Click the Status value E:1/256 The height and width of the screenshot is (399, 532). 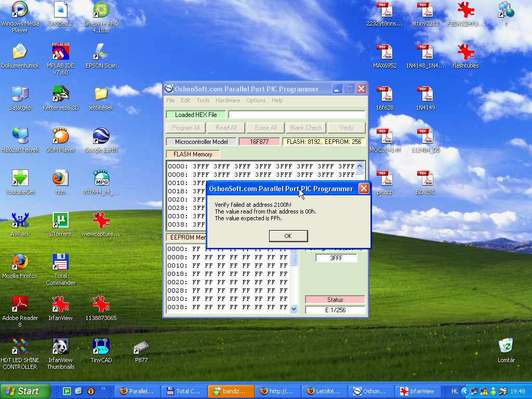335,310
